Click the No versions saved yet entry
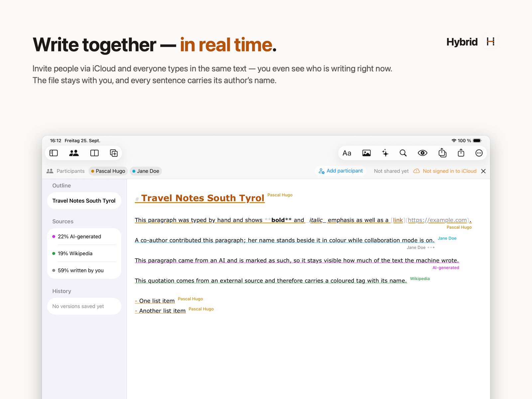The width and height of the screenshot is (532, 399). (84, 306)
